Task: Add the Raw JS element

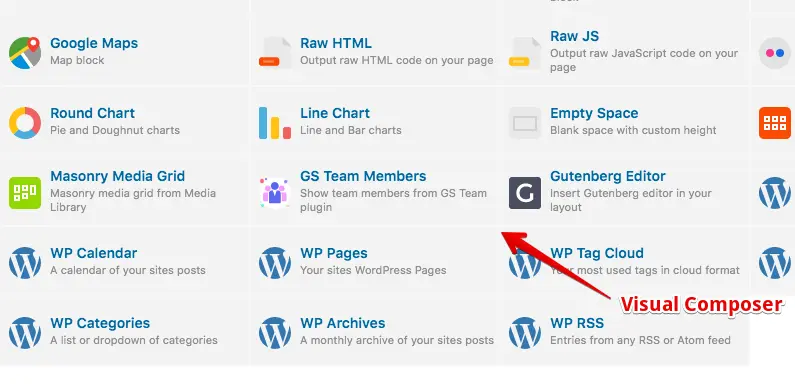Action: tap(574, 36)
